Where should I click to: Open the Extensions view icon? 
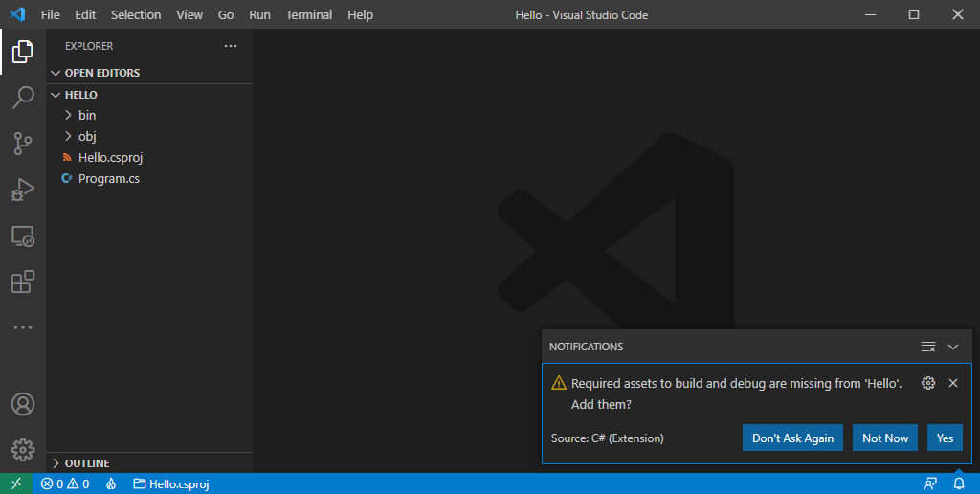[23, 281]
